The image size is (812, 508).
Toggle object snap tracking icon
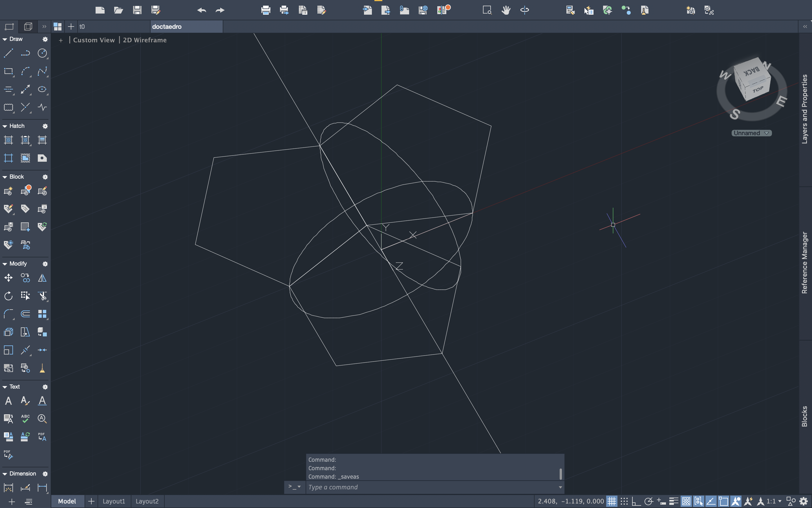[x=711, y=501]
